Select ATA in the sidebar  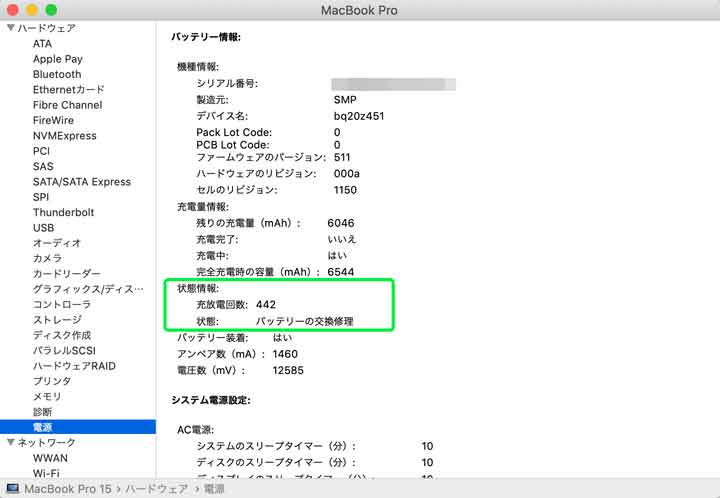pos(42,44)
